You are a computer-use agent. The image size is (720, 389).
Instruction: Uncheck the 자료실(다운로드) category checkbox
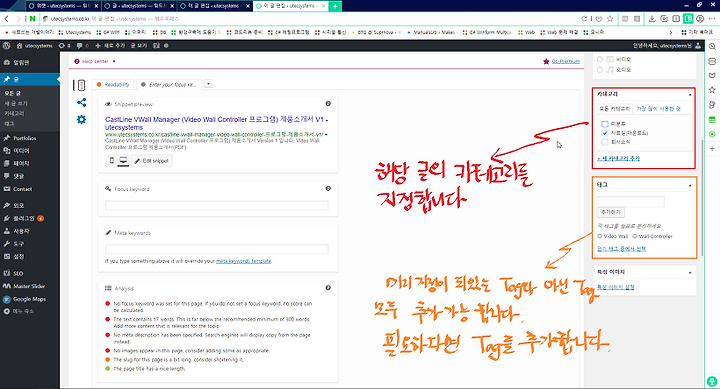[x=605, y=133]
